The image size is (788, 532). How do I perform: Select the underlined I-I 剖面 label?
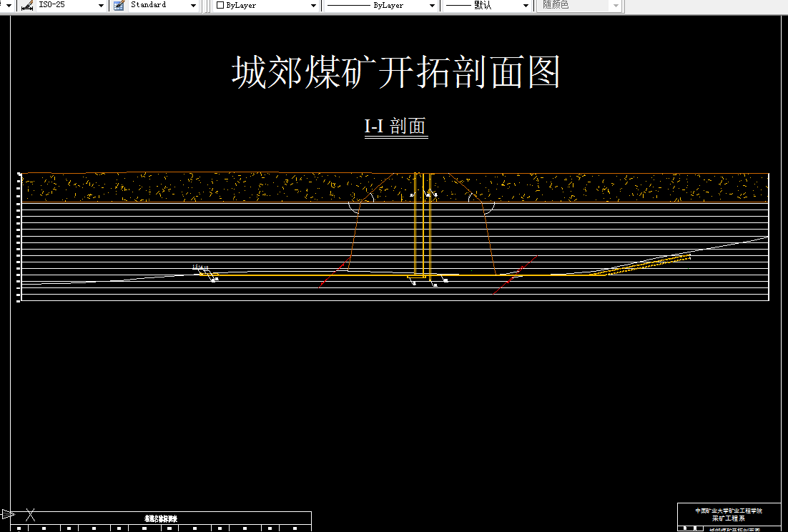coord(395,124)
